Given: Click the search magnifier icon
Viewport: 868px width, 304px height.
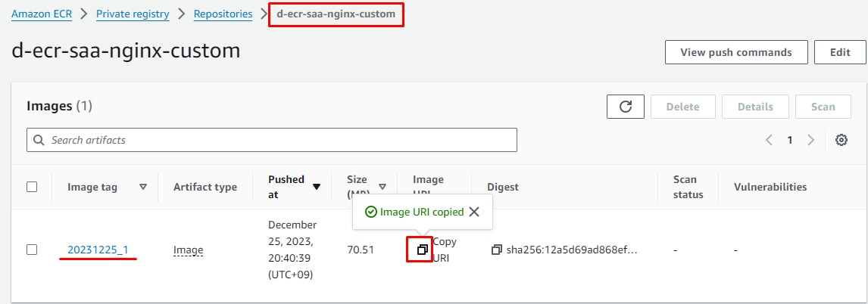Looking at the screenshot, I should [x=39, y=140].
